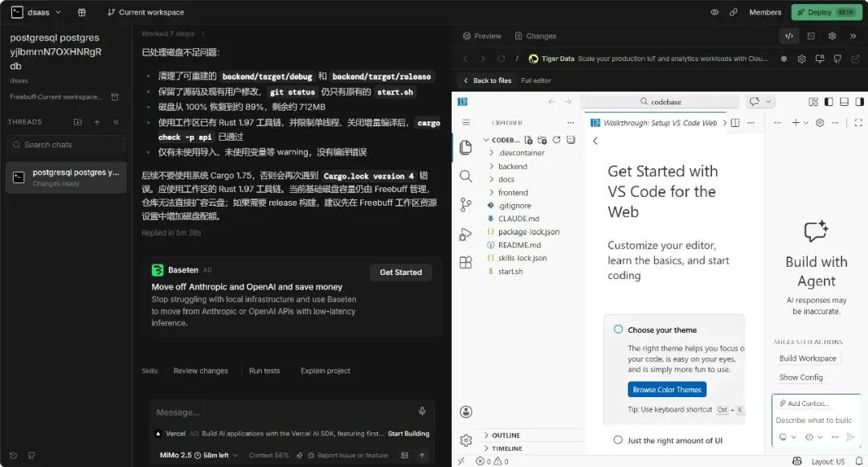Click notification bell in VS Code status bar
This screenshot has height=467, width=868.
tap(858, 461)
